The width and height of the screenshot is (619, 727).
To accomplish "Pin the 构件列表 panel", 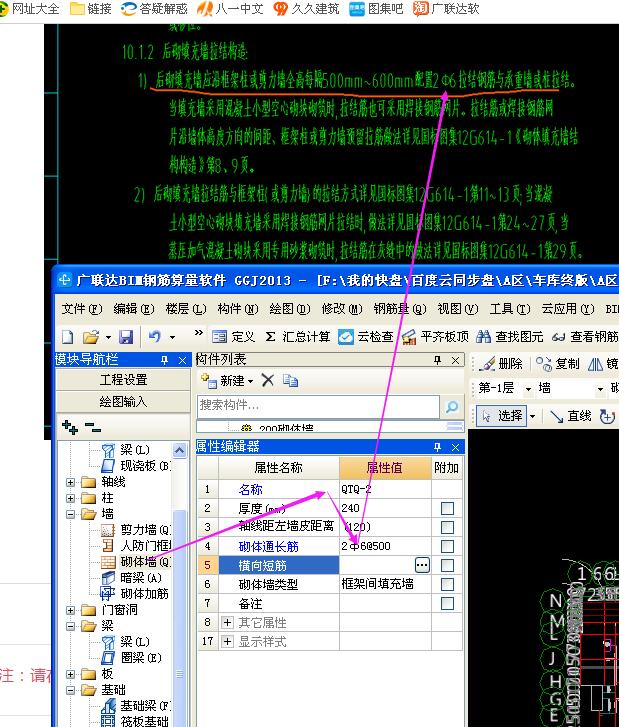I will click(437, 360).
